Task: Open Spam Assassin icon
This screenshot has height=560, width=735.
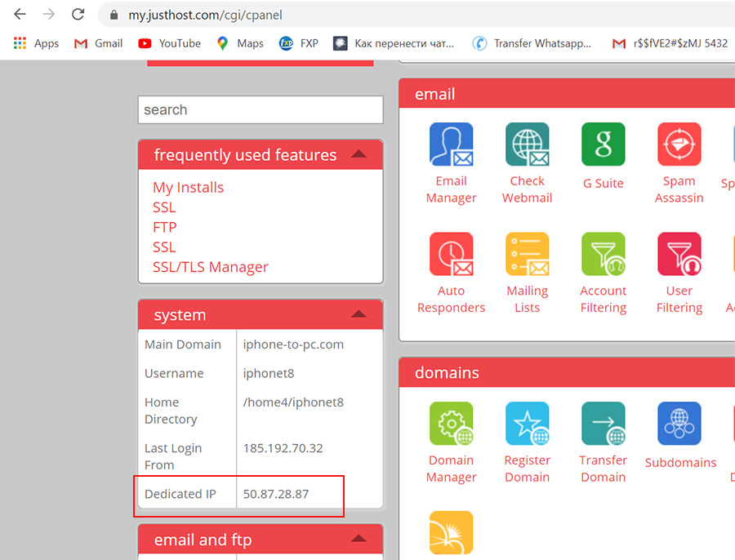Action: 679,144
